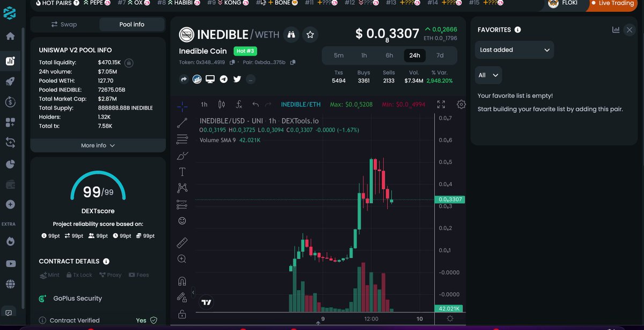Viewport: 644px width, 330px height.
Task: Open the DEXTools logo home
Action: pos(10,14)
